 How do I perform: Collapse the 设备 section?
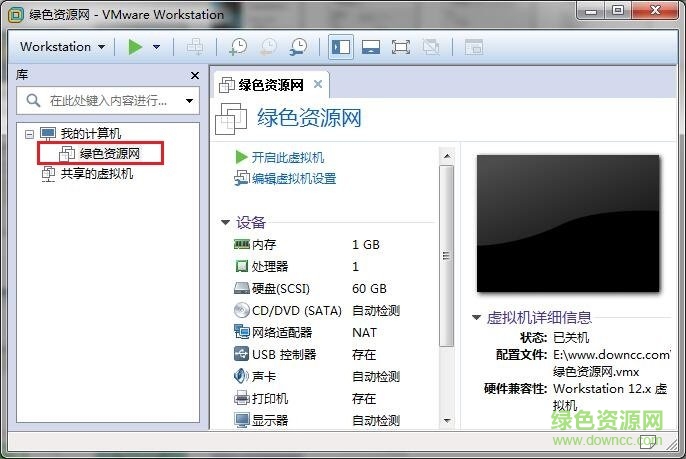tap(225, 222)
